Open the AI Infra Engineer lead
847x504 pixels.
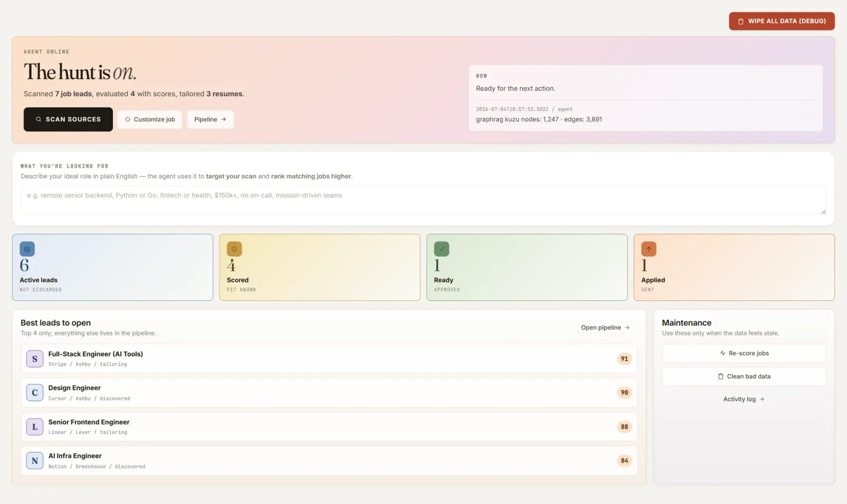[x=329, y=461]
